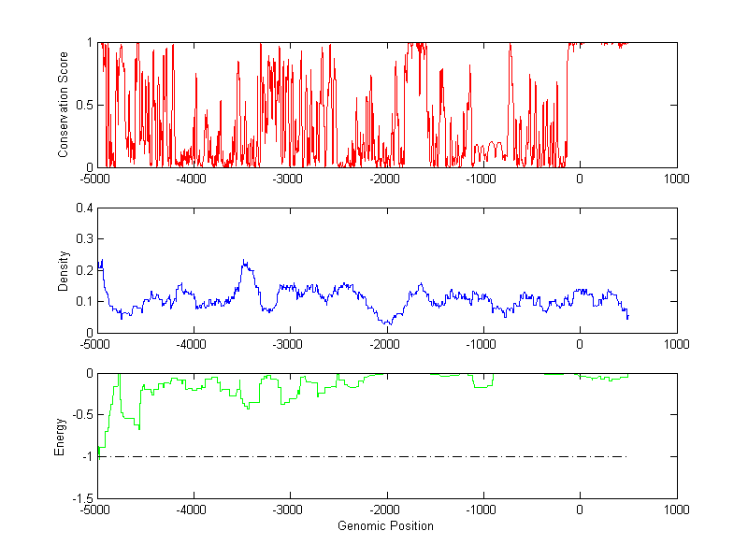Screen dimensions: 748x560
Task: Select the black dash-dot line at energy -1
Action: click(x=374, y=456)
